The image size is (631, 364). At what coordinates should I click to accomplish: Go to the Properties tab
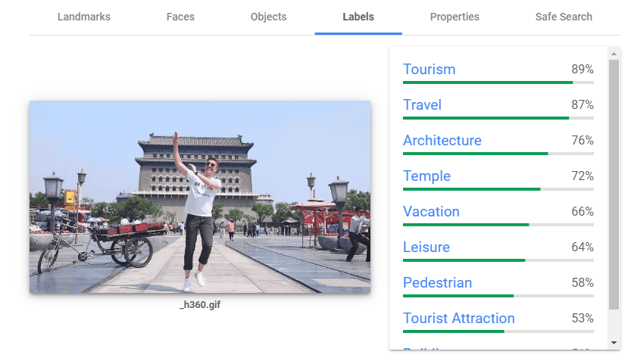point(455,17)
